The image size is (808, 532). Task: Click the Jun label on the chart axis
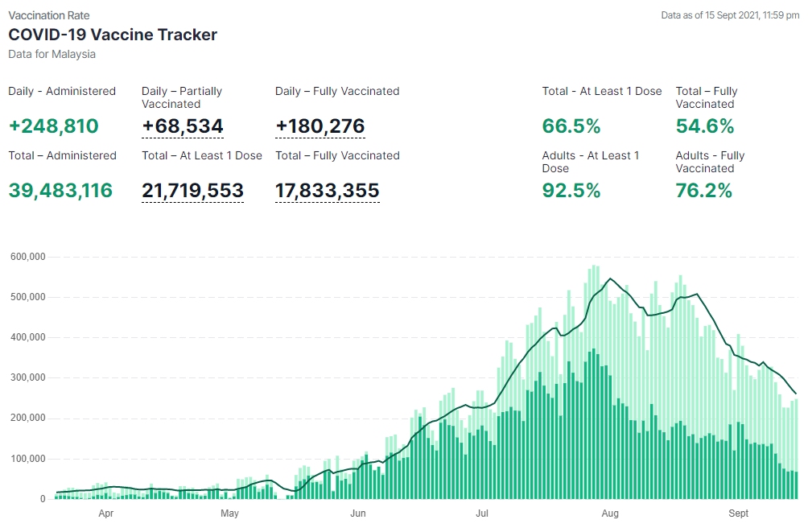(358, 513)
